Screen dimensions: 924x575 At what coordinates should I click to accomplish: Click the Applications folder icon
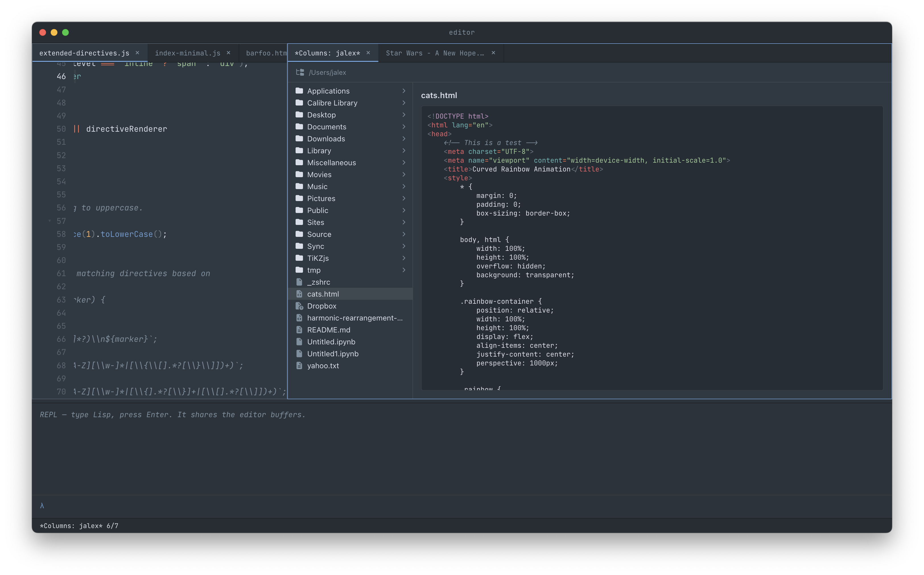coord(299,90)
